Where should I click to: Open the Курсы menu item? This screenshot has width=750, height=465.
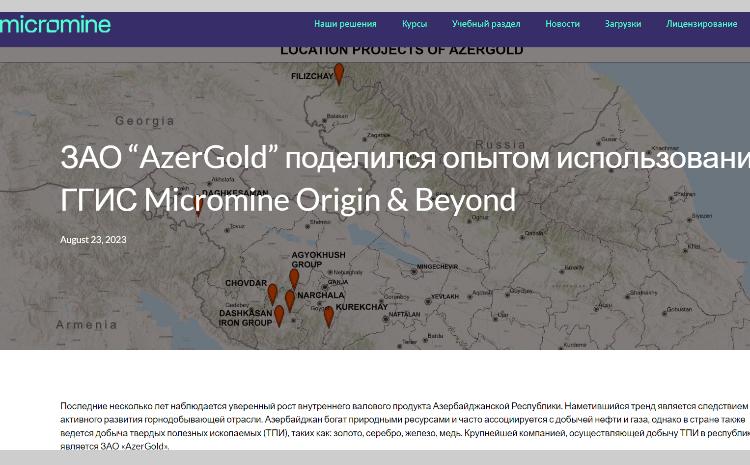coord(414,24)
